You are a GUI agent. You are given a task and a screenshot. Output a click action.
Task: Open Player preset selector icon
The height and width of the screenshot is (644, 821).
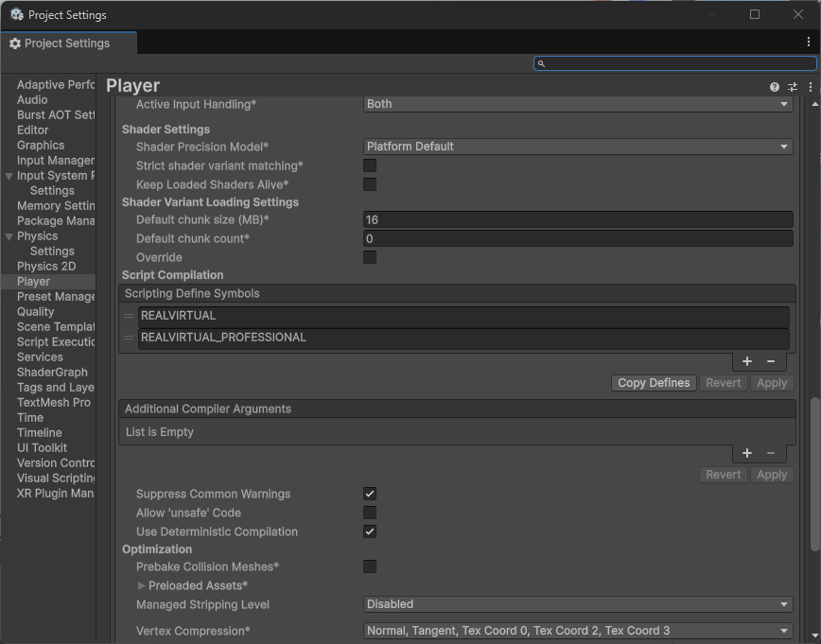(793, 87)
